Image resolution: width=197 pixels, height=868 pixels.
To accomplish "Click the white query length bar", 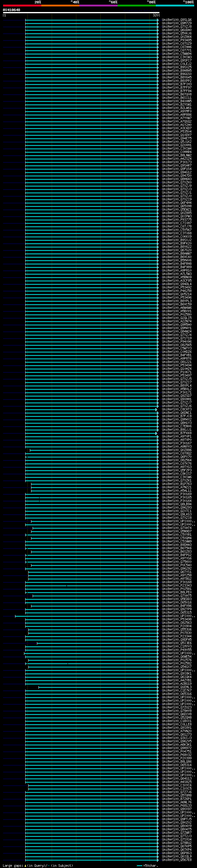I will click(x=81, y=13).
